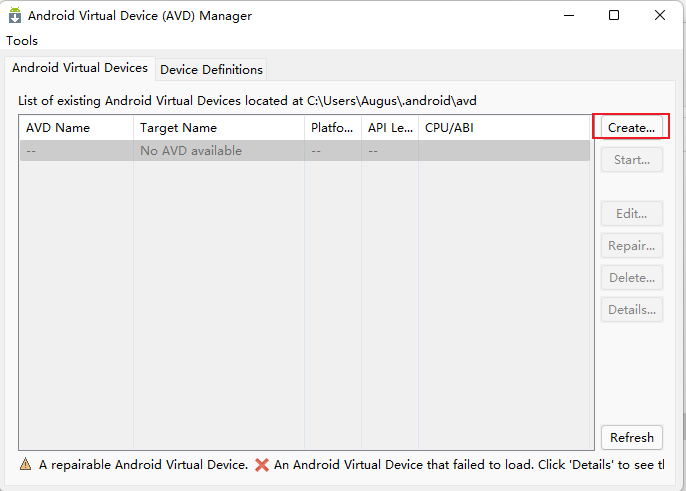Click the red failed-to-load X icon
Screen dimensions: 686x491
tap(262, 464)
